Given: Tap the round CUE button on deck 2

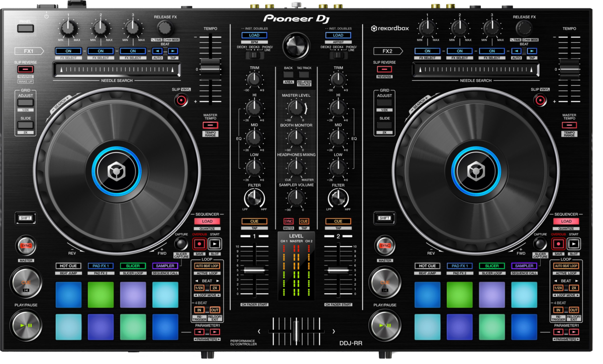Looking at the screenshot, I should coord(384,283).
